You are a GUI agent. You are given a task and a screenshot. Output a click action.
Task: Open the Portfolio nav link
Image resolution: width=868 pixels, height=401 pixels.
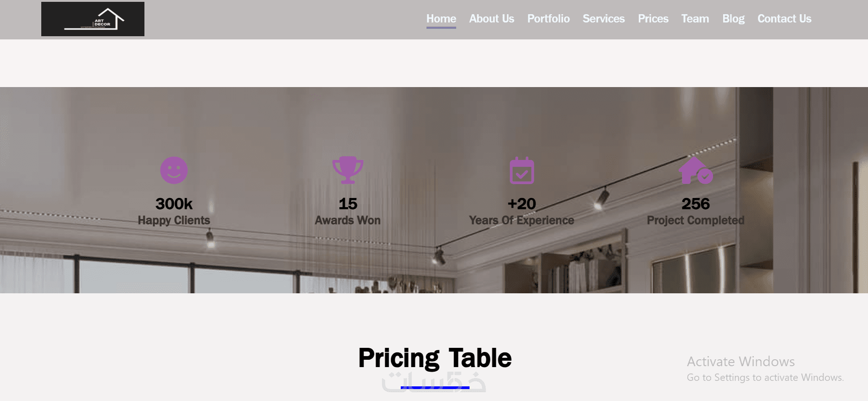click(548, 19)
